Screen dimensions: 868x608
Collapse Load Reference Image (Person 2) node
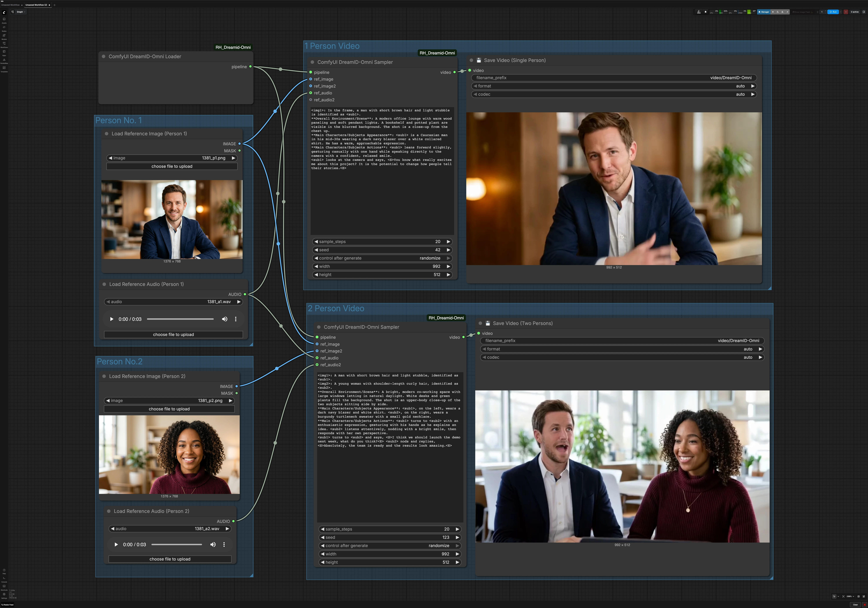tap(104, 376)
